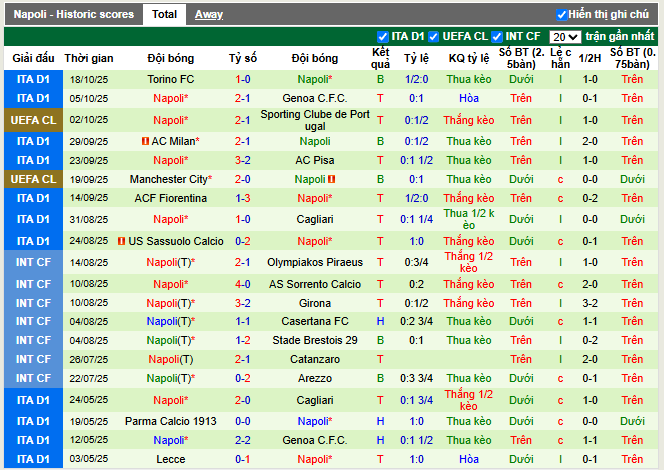Click UEFA CL badge for Sporting Clube match
This screenshot has height=470, width=664.
pos(31,120)
